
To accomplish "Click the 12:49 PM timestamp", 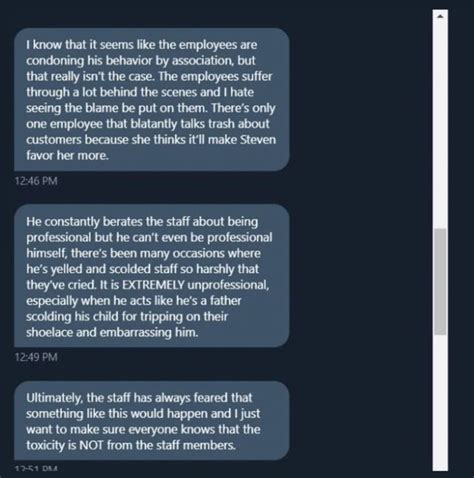I will [x=36, y=357].
